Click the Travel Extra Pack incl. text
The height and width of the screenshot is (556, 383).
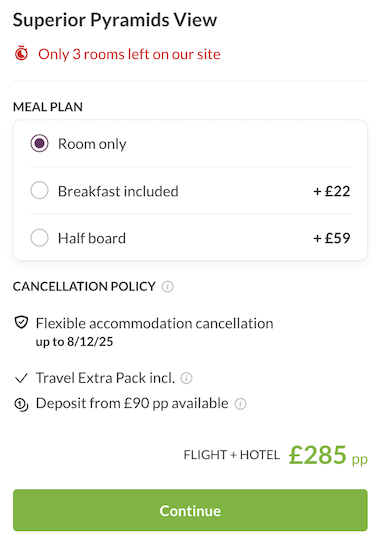coord(105,378)
